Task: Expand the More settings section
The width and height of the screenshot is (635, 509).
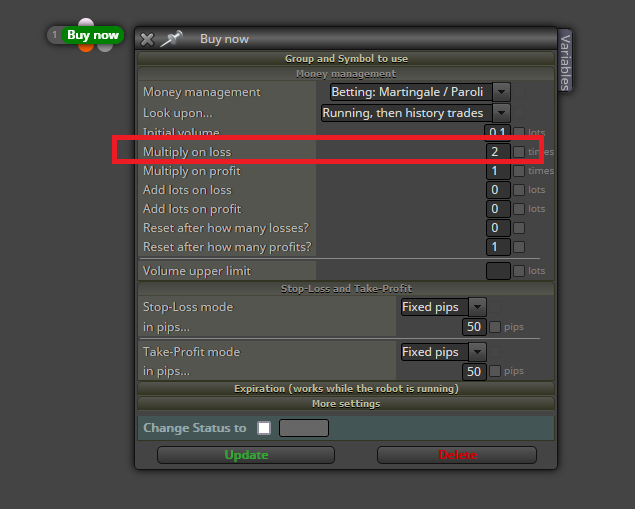Action: point(346,404)
